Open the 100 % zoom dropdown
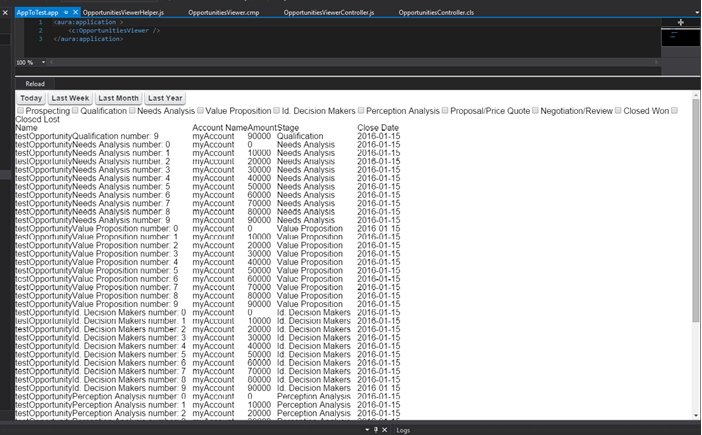The image size is (702, 435). 43,62
